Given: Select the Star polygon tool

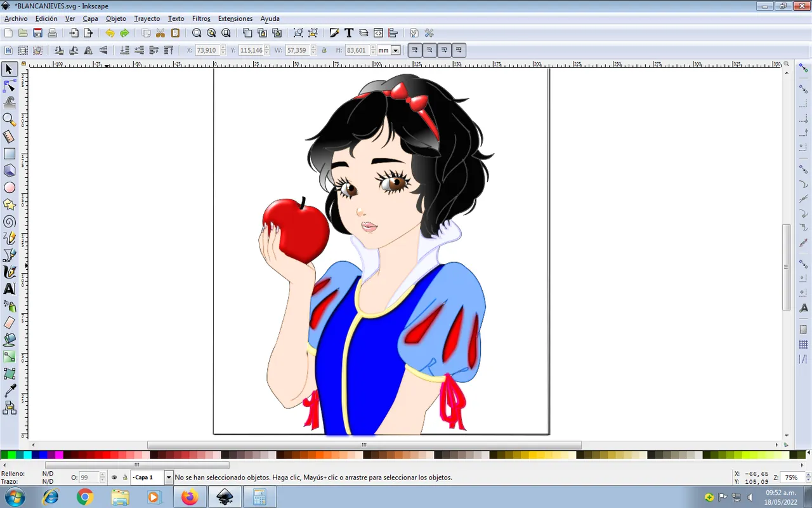Looking at the screenshot, I should tap(10, 204).
